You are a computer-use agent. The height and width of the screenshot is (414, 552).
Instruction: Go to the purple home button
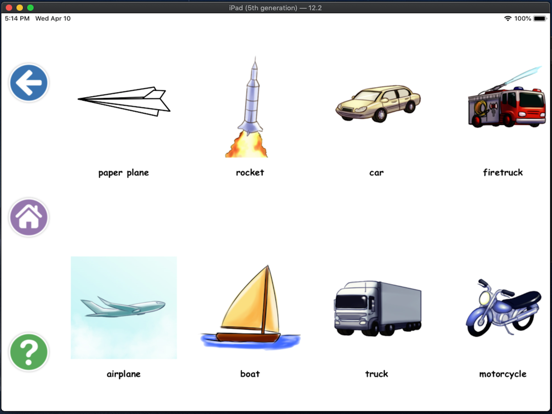coord(29,217)
